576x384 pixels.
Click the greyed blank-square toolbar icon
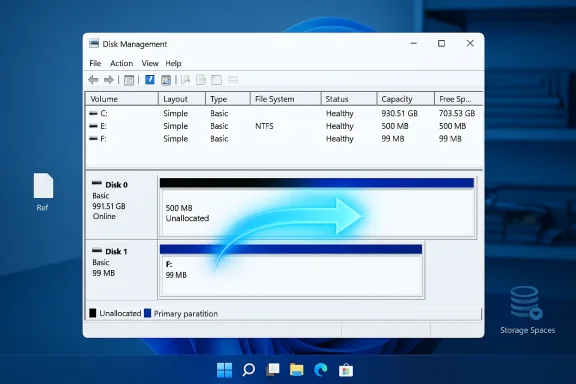(x=216, y=80)
